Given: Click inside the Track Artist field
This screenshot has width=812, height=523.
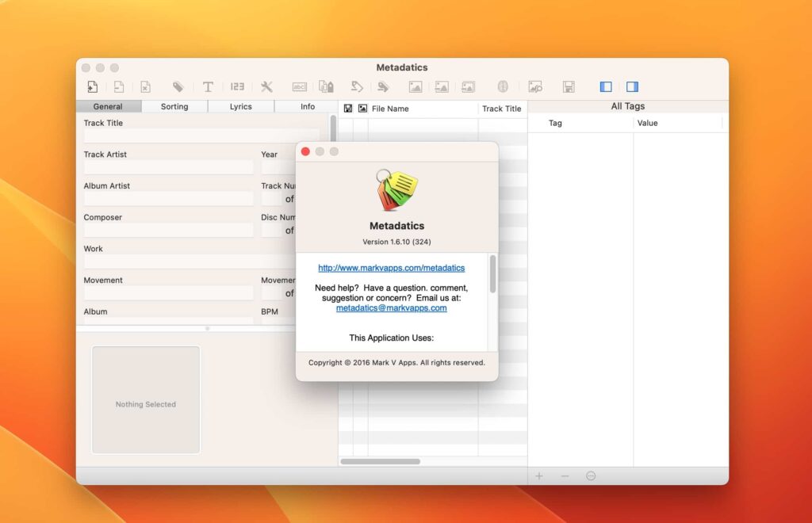Looking at the screenshot, I should (167, 166).
